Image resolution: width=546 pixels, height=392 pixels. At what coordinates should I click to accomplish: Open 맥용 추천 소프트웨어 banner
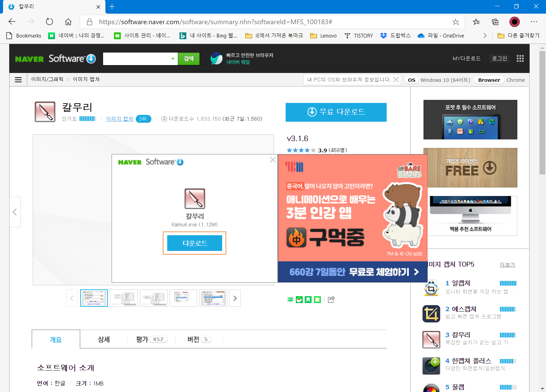472,216
